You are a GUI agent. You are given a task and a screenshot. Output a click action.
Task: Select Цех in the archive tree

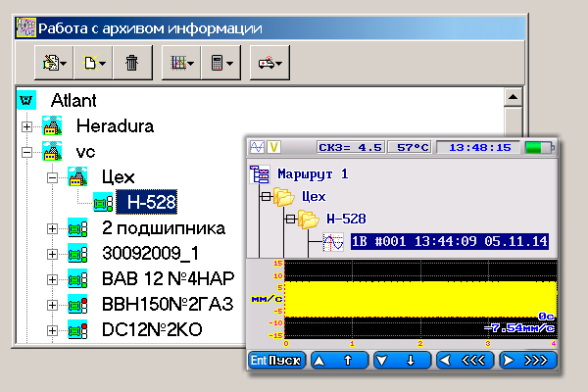[119, 177]
